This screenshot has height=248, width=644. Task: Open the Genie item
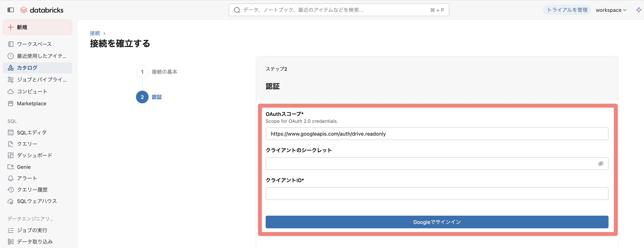pos(24,167)
